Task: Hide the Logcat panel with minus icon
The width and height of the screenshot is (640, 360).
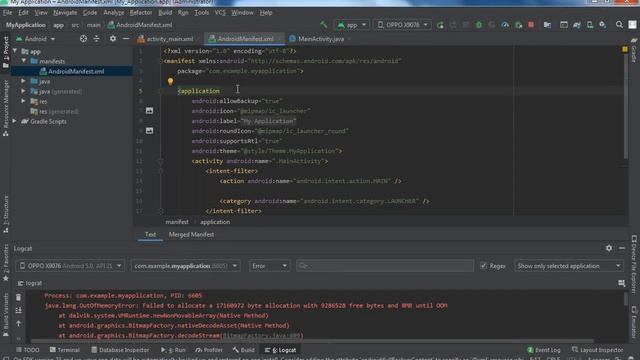Action: [622, 248]
